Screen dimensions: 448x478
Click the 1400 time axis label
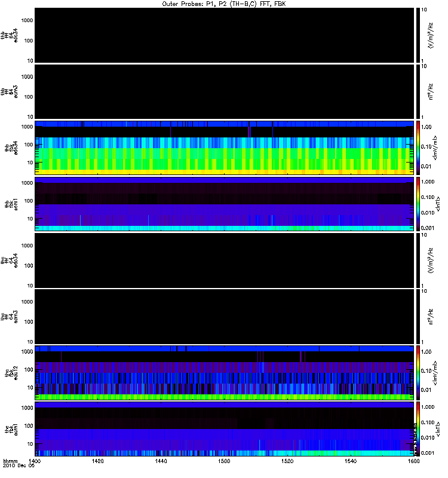(x=35, y=461)
